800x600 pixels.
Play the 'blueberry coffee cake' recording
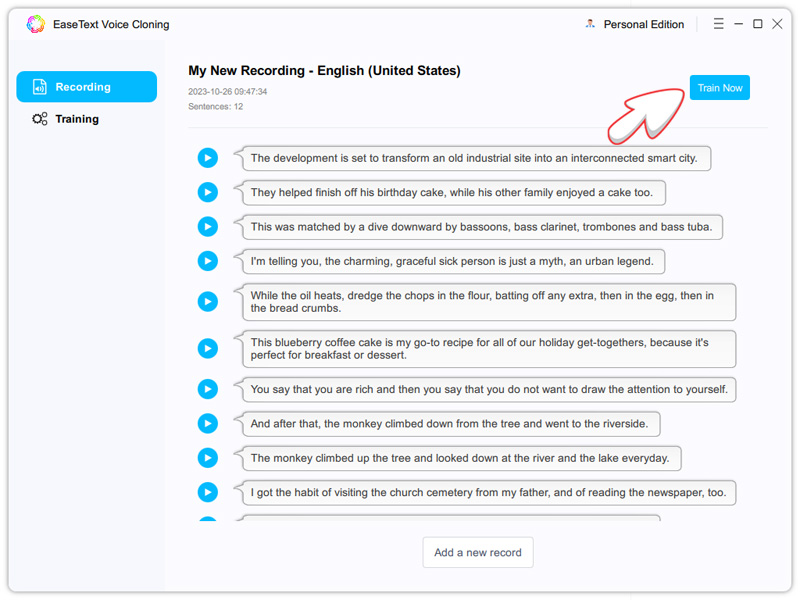(208, 348)
